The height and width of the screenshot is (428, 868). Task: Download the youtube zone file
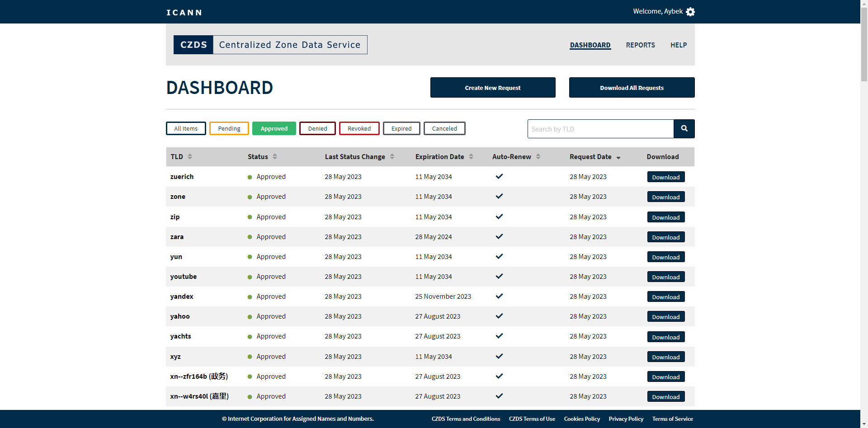point(665,277)
